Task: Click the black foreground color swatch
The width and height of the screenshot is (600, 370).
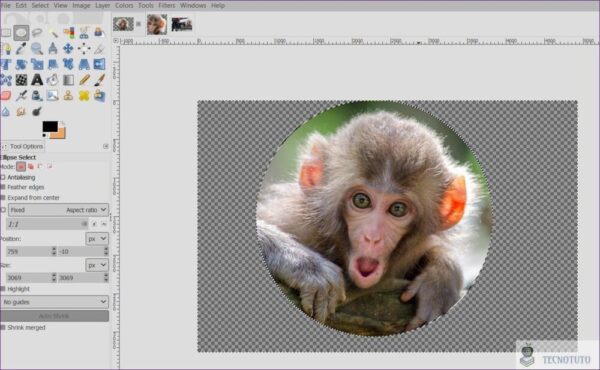Action: coord(50,127)
